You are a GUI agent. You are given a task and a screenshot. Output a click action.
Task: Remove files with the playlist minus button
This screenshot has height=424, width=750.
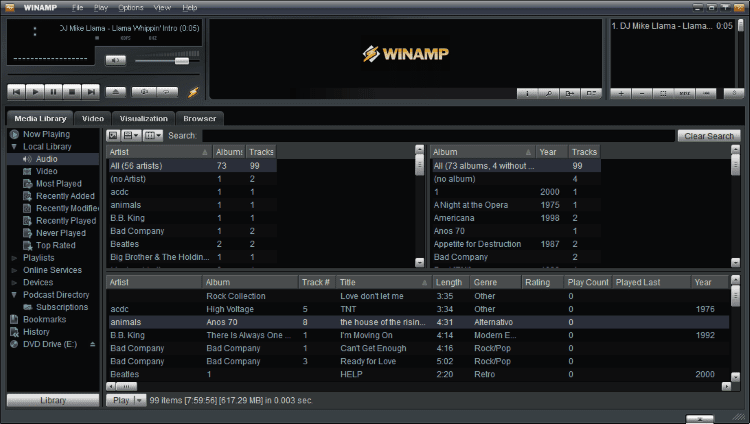[642, 93]
